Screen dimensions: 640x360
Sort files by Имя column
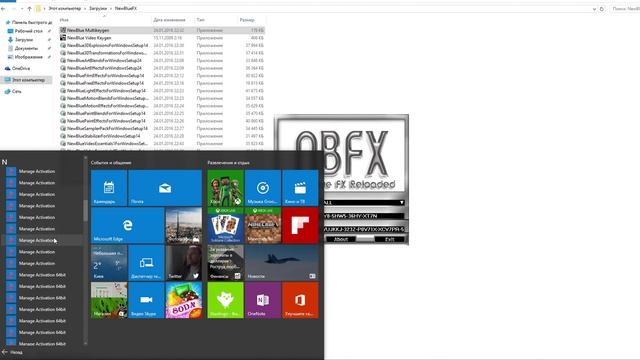click(64, 20)
